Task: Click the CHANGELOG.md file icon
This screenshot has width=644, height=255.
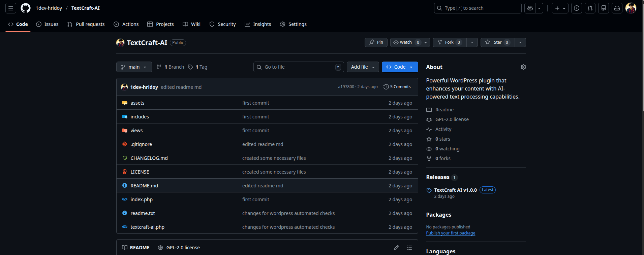Action: coord(125,158)
